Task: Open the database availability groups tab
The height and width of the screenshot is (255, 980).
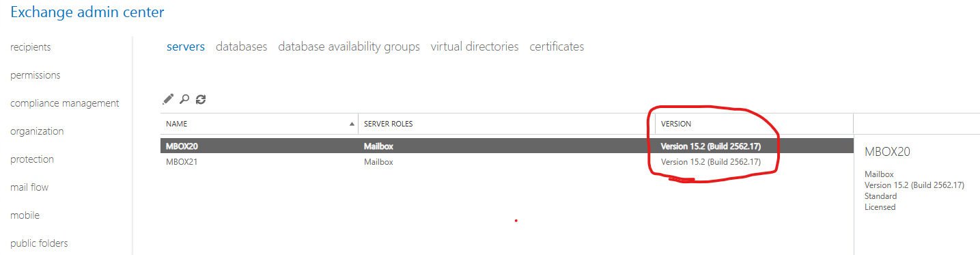Action: [x=349, y=46]
